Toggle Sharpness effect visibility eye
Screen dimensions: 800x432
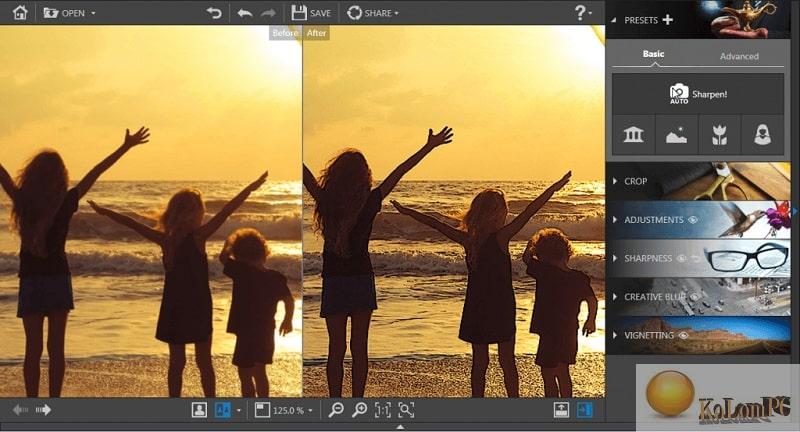[681, 259]
